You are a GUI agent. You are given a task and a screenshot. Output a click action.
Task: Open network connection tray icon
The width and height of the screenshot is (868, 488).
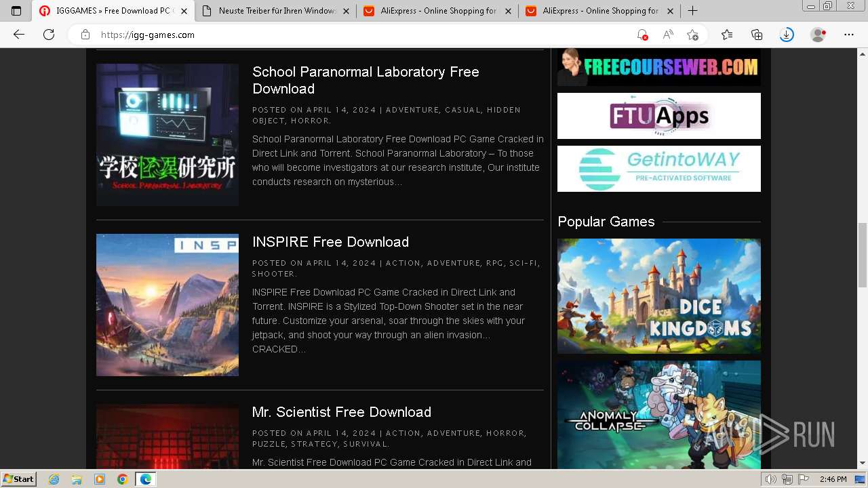(787, 479)
